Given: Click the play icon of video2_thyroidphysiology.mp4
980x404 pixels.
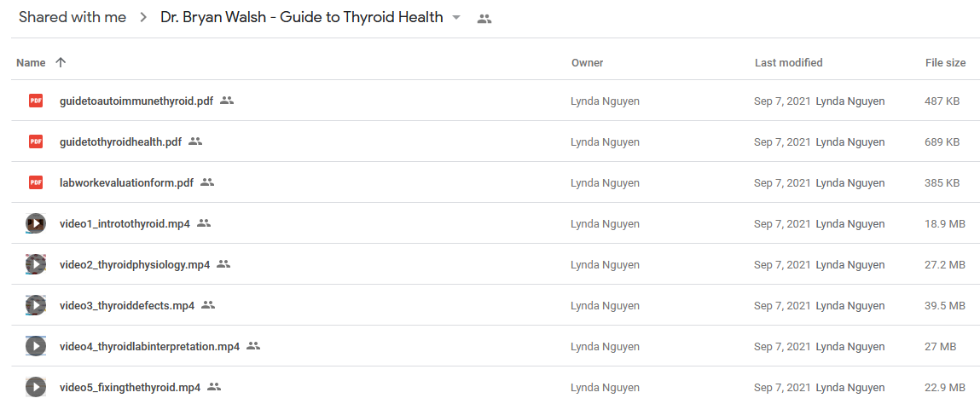Looking at the screenshot, I should click(36, 264).
